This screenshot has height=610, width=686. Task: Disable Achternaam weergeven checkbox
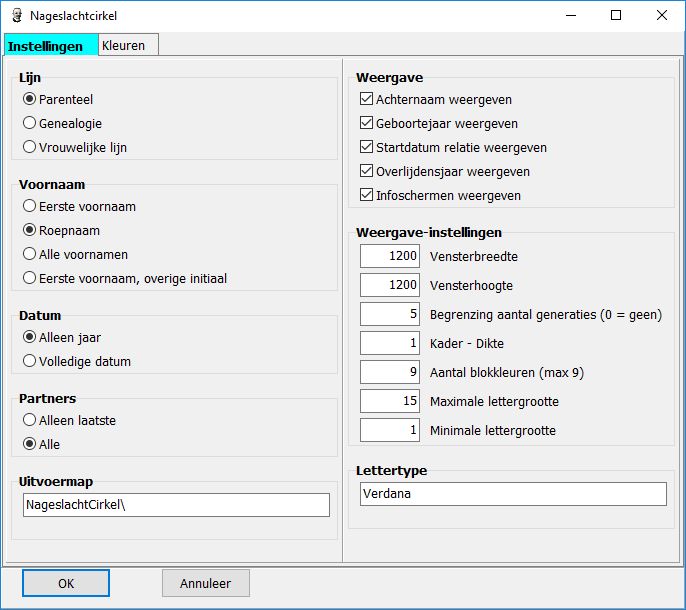(x=366, y=100)
